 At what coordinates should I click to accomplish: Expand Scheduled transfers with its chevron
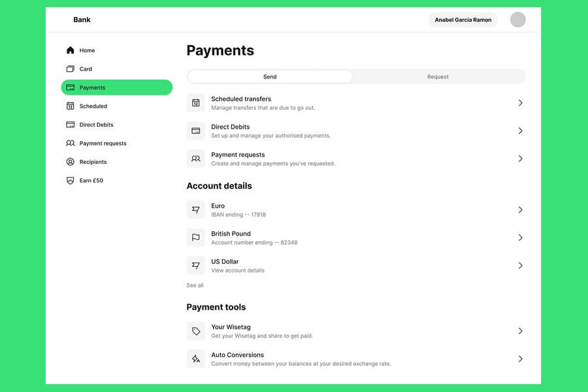(520, 103)
